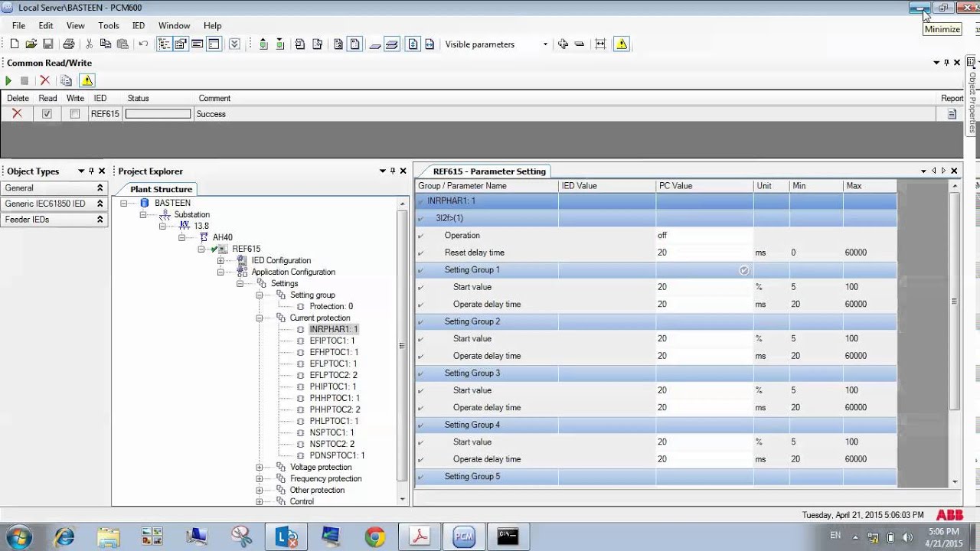The height and width of the screenshot is (551, 980).
Task: Close the Project Explorer panel
Action: (x=403, y=171)
